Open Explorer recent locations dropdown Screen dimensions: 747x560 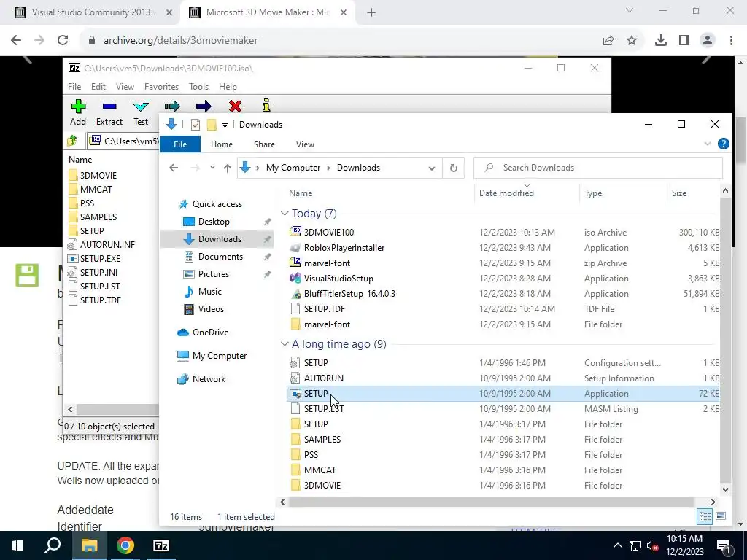tap(212, 168)
